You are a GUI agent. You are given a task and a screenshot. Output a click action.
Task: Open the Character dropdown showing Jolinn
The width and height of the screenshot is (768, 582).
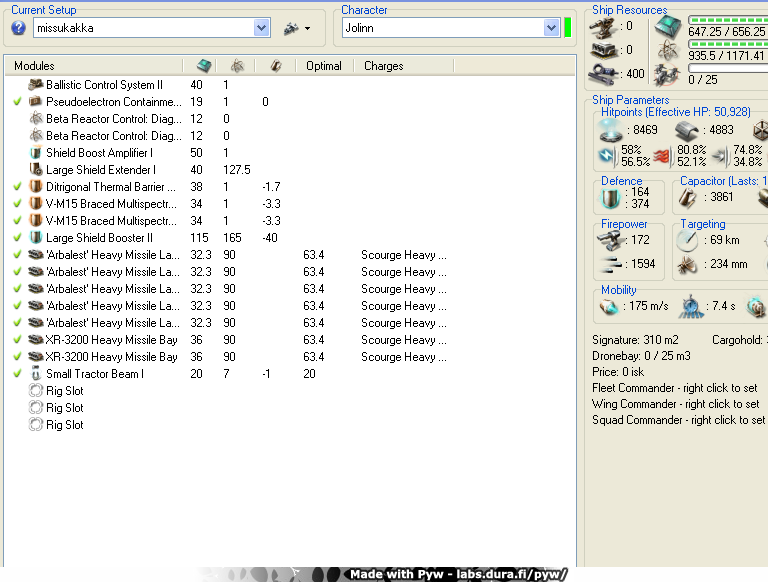pos(551,28)
